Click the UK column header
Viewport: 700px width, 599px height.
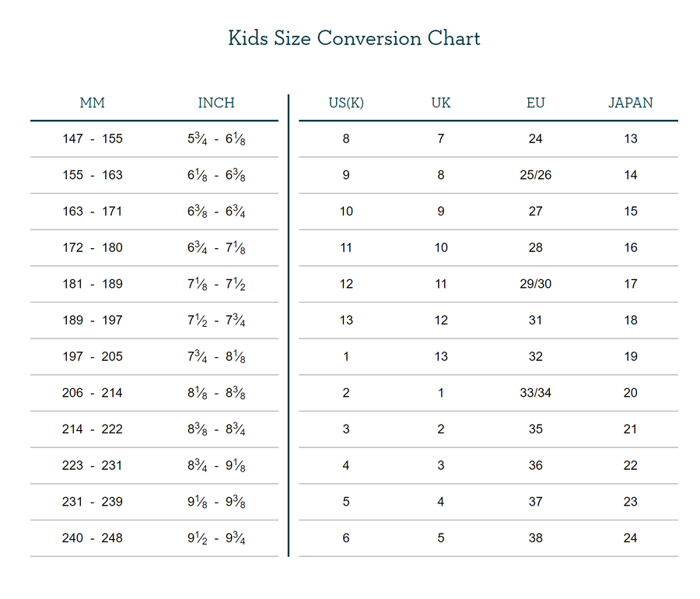click(441, 103)
